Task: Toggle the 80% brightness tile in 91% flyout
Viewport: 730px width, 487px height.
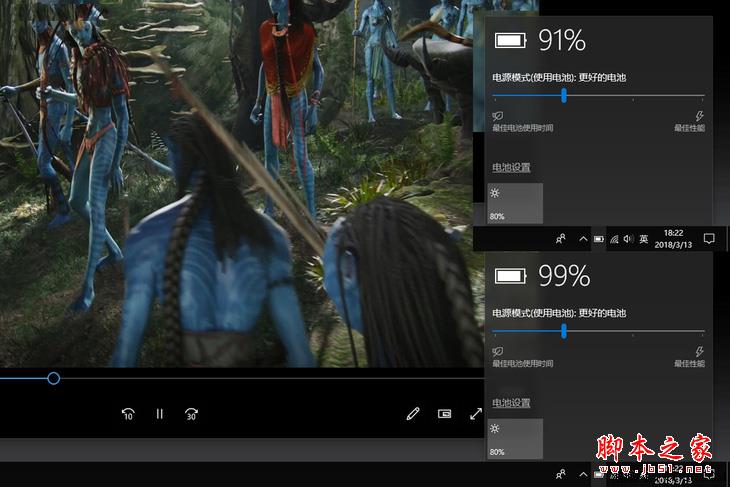Action: 515,203
